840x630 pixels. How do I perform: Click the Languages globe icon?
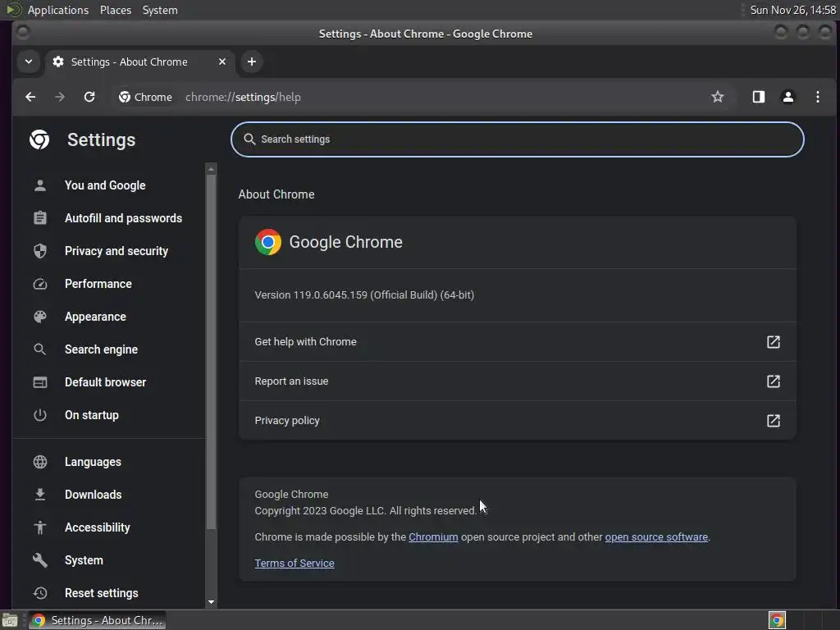(x=40, y=462)
